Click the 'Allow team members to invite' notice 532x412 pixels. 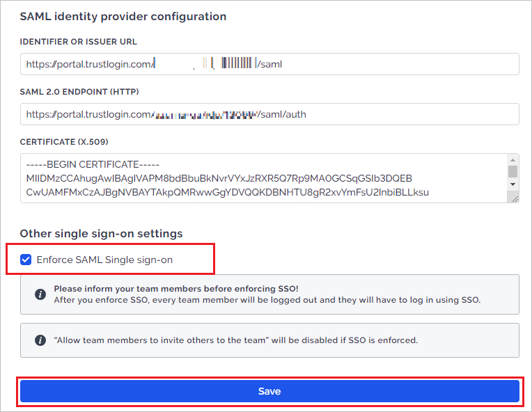pos(269,340)
